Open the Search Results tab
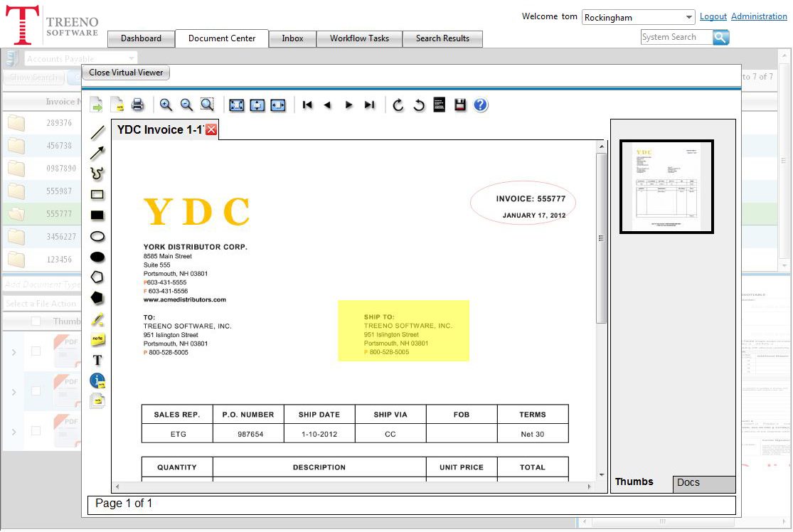793x532 pixels. tap(442, 38)
